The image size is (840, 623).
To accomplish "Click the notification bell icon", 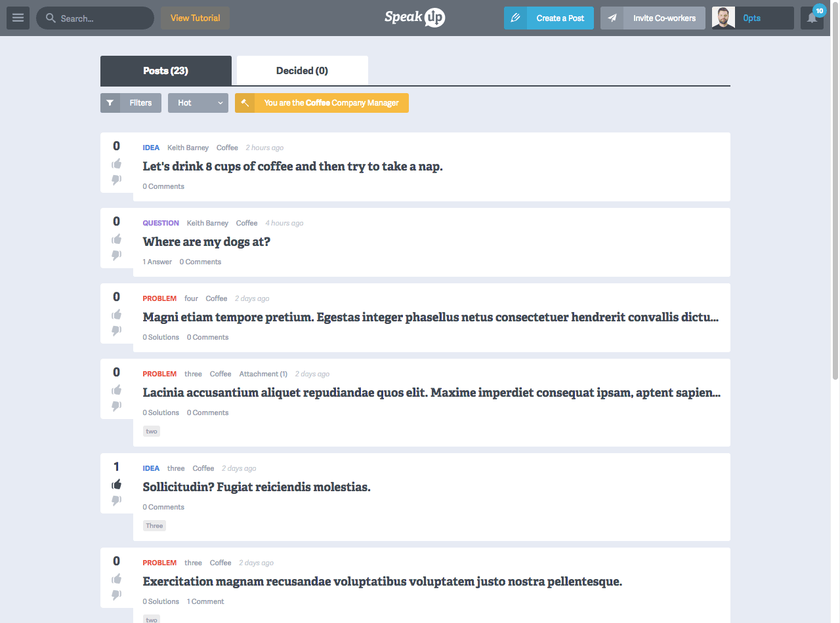I will (x=812, y=18).
